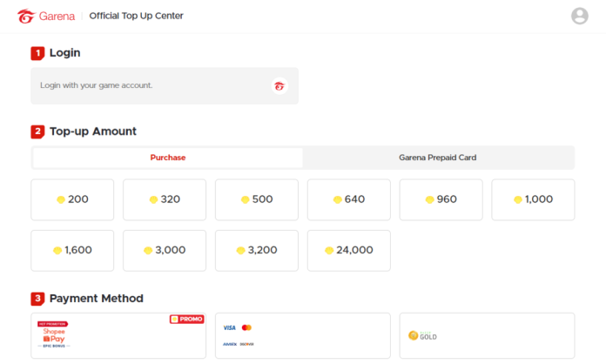Choose the 1,000 top-up amount
The height and width of the screenshot is (364, 606).
pos(533,199)
